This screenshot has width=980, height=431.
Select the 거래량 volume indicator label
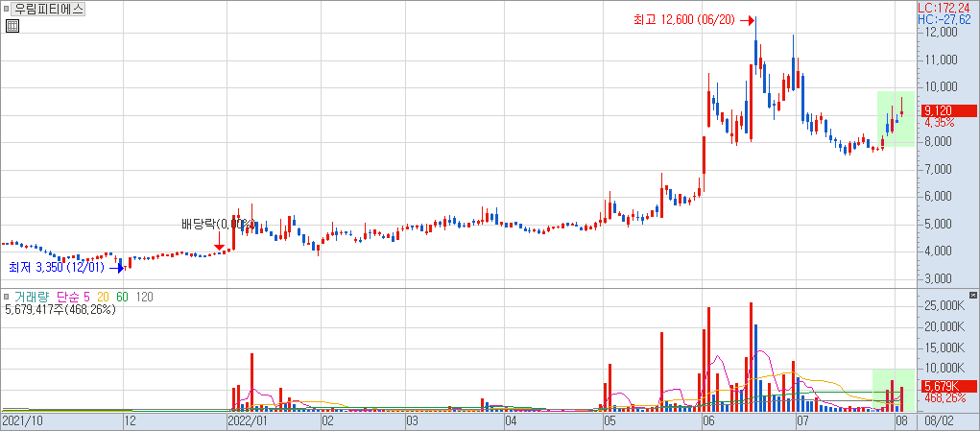[x=31, y=298]
